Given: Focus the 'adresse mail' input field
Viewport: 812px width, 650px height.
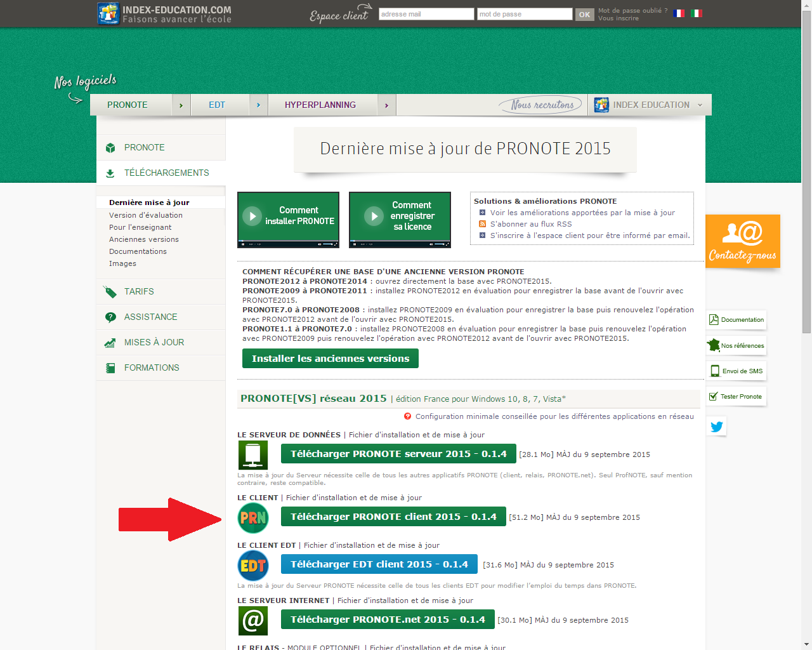Looking at the screenshot, I should coord(426,14).
